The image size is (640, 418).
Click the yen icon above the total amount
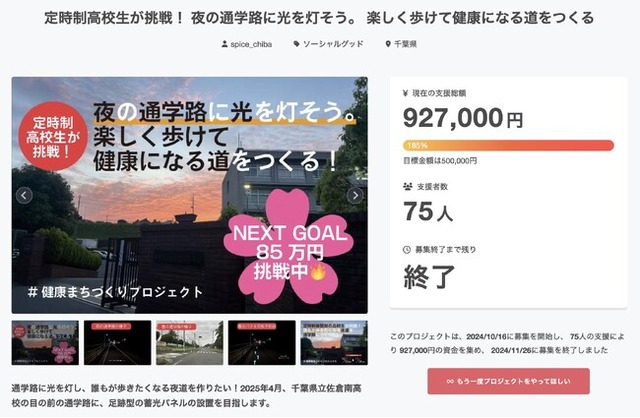coord(407,91)
